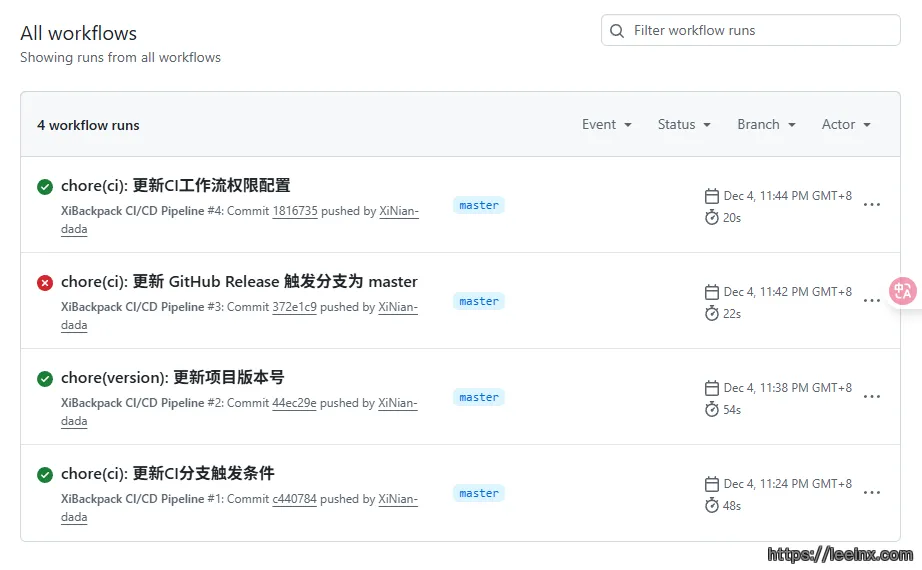Open commit 1816735 link
This screenshot has width=922, height=570.
pos(294,212)
